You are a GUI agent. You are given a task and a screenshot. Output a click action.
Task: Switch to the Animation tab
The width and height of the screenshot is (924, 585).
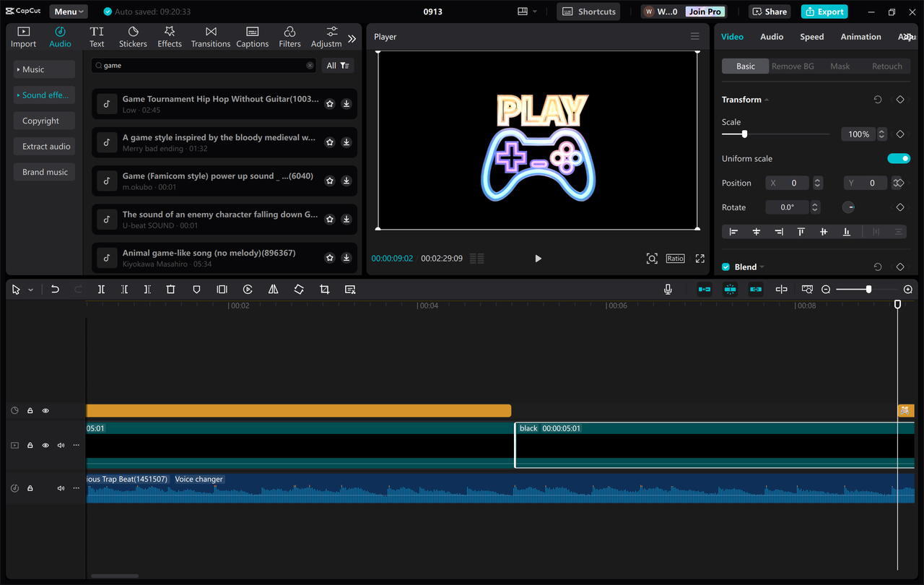coord(860,36)
